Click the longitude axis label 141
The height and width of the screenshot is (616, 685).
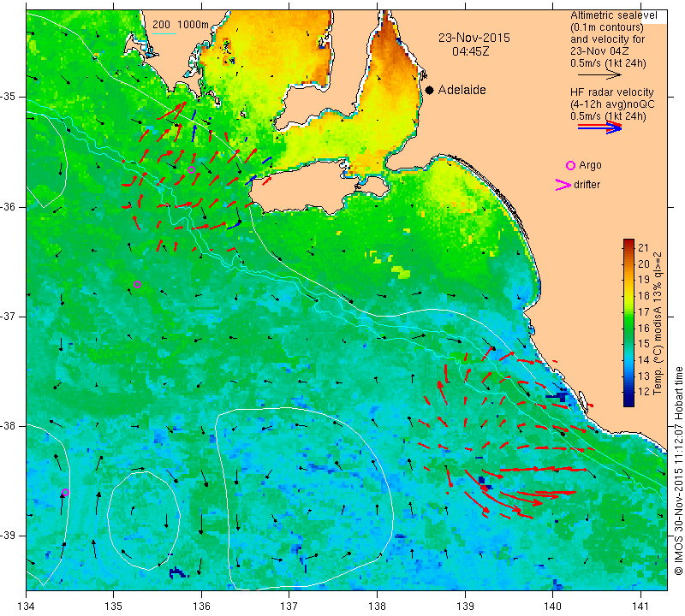point(640,607)
